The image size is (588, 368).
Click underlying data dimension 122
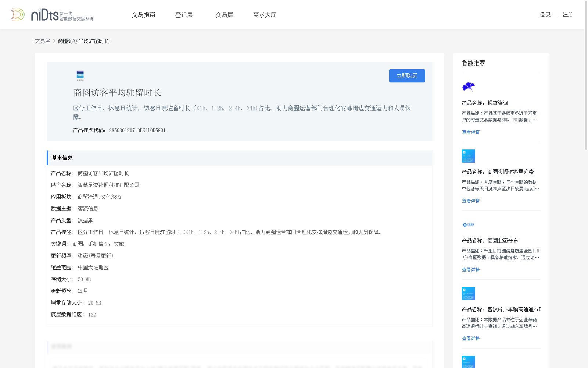pos(92,315)
